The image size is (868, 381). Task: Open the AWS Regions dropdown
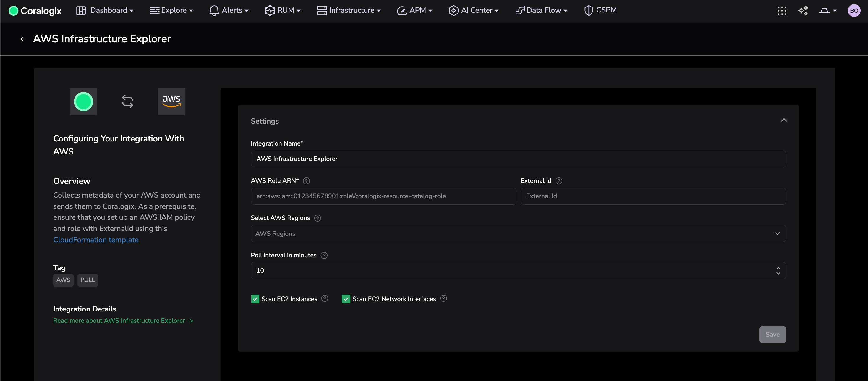[518, 233]
